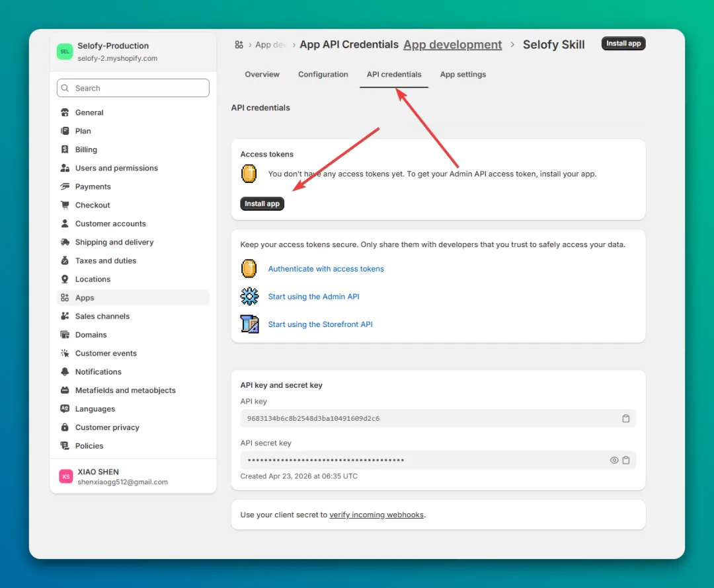
Task: Open Shipping and delivery settings
Action: (133, 242)
